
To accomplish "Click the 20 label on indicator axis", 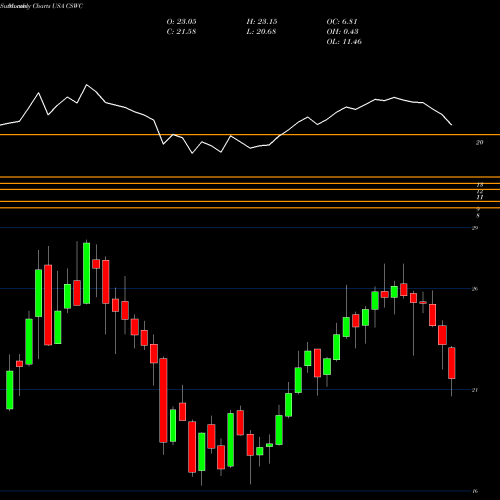I will (x=479, y=143).
